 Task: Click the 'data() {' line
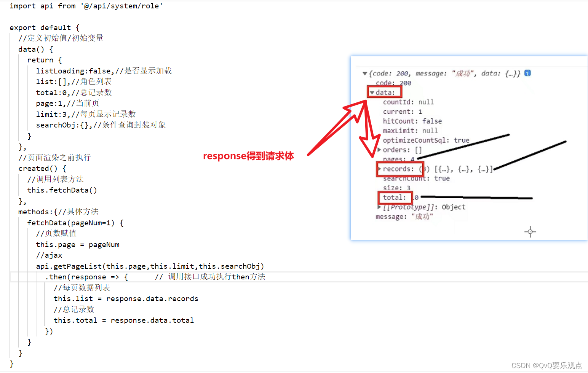[x=36, y=49]
